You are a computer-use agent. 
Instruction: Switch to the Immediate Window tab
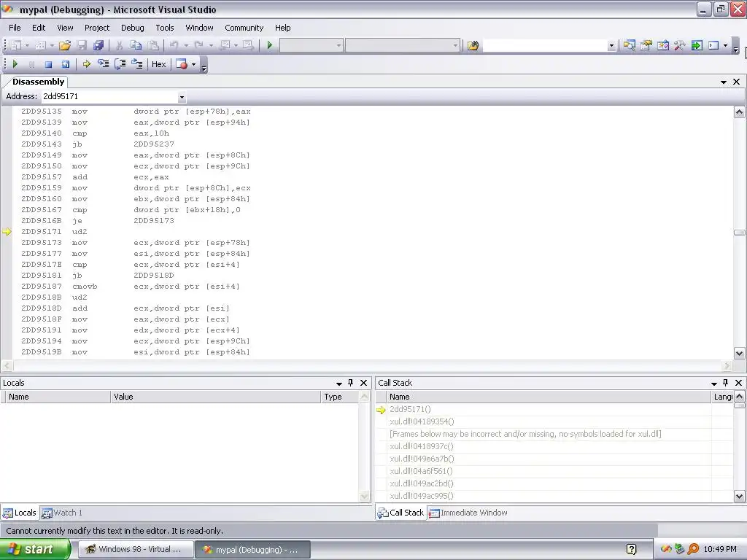click(468, 513)
